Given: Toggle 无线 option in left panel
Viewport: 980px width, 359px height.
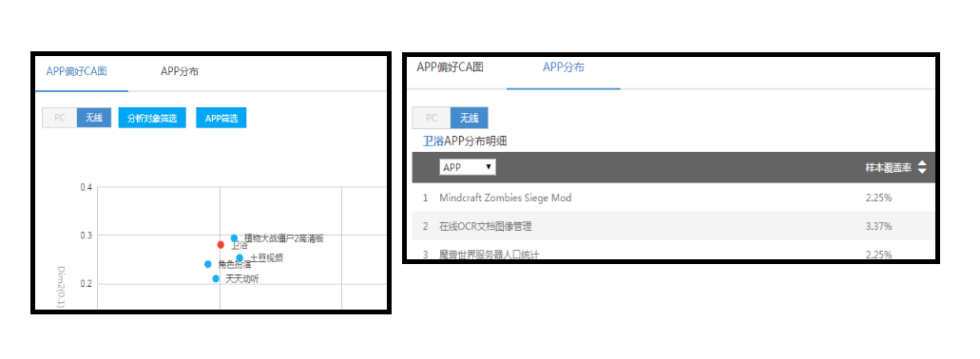Looking at the screenshot, I should coord(94,118).
